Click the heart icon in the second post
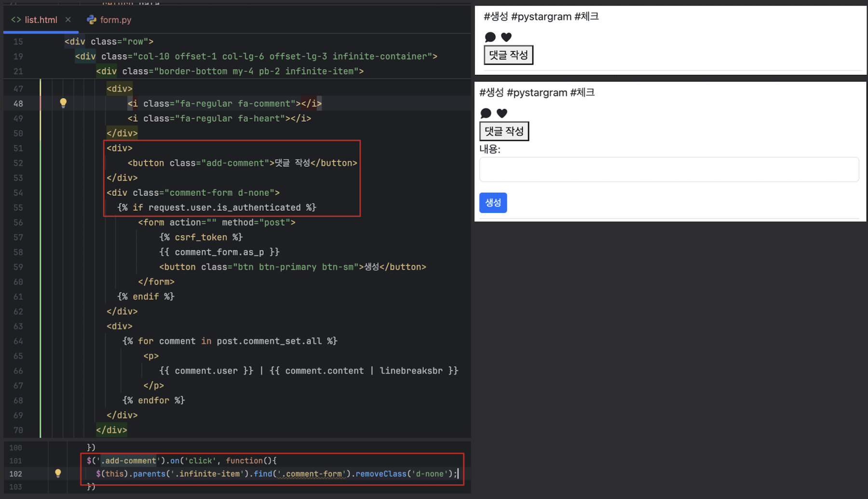Image resolution: width=868 pixels, height=499 pixels. pyautogui.click(x=502, y=113)
